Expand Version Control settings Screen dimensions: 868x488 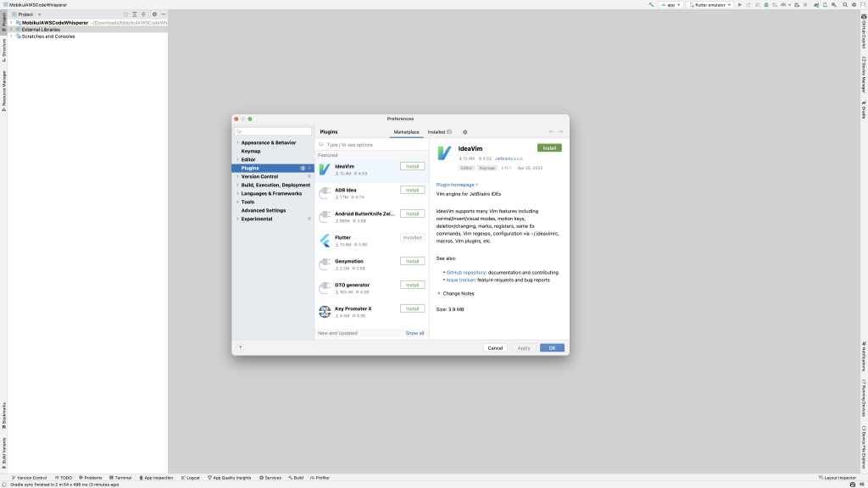coord(238,176)
